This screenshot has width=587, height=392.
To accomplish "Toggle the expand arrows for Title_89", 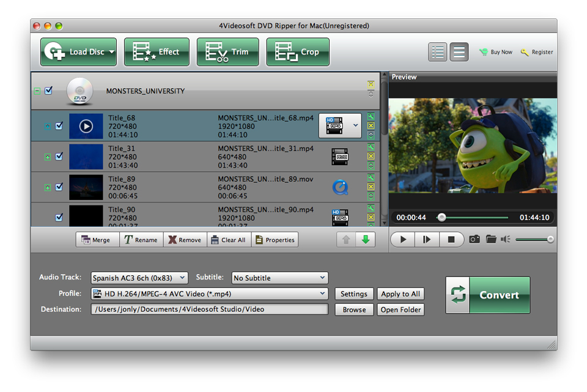I will pyautogui.click(x=371, y=196).
